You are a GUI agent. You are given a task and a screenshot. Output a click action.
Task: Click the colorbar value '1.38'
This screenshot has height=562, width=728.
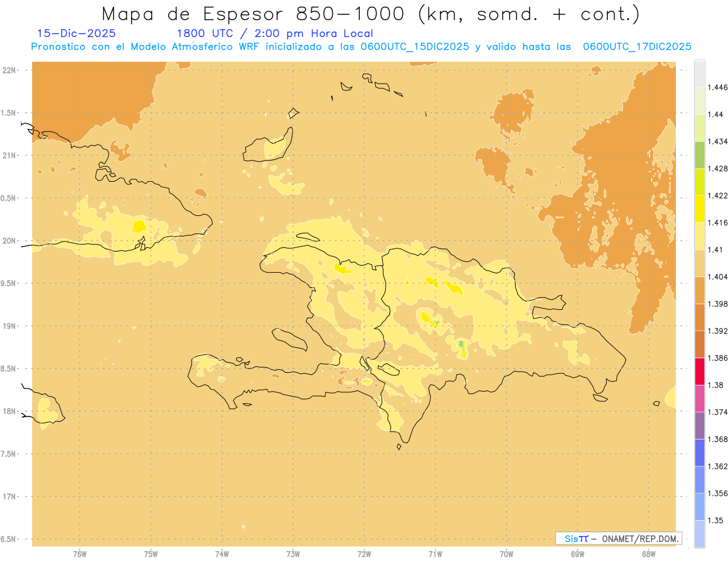click(x=716, y=385)
